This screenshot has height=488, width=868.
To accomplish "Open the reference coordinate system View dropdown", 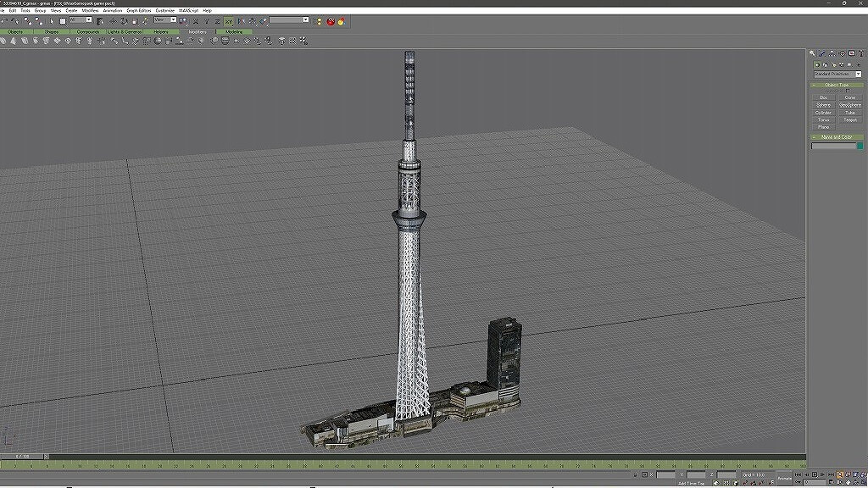I will [x=165, y=20].
